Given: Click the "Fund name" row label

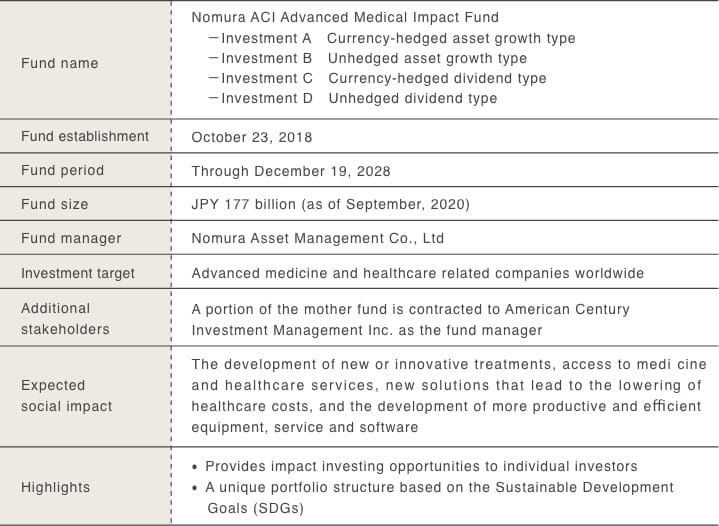Looking at the screenshot, I should (x=59, y=63).
